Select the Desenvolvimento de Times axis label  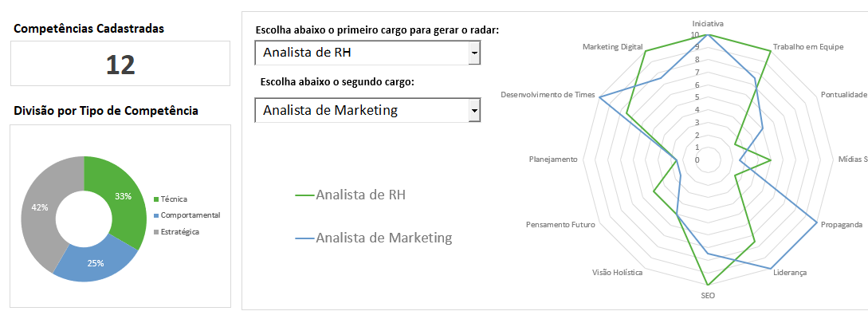(x=548, y=95)
